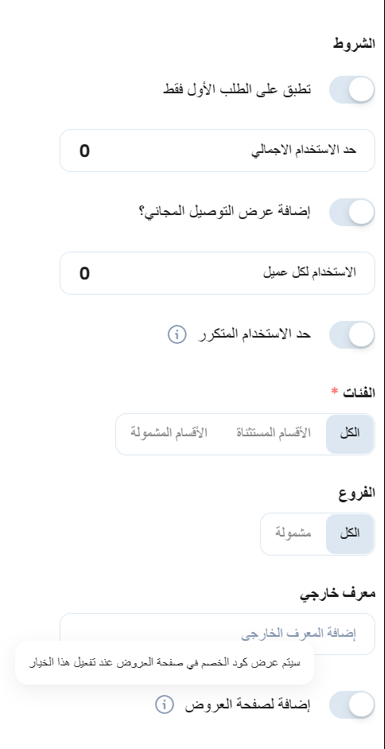Click the معرف خارجي section label
The image size is (385, 749).
338,593
